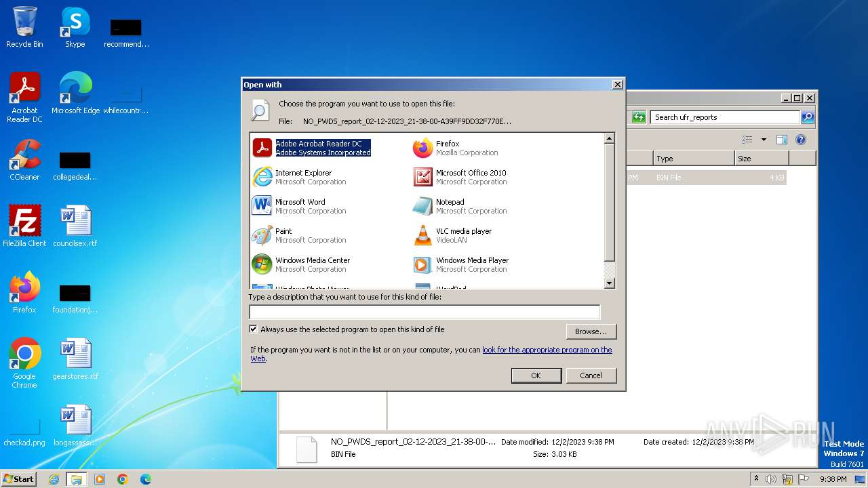Open File Explorer taskbar button
Viewport: 868px width, 488px height.
coord(76,479)
